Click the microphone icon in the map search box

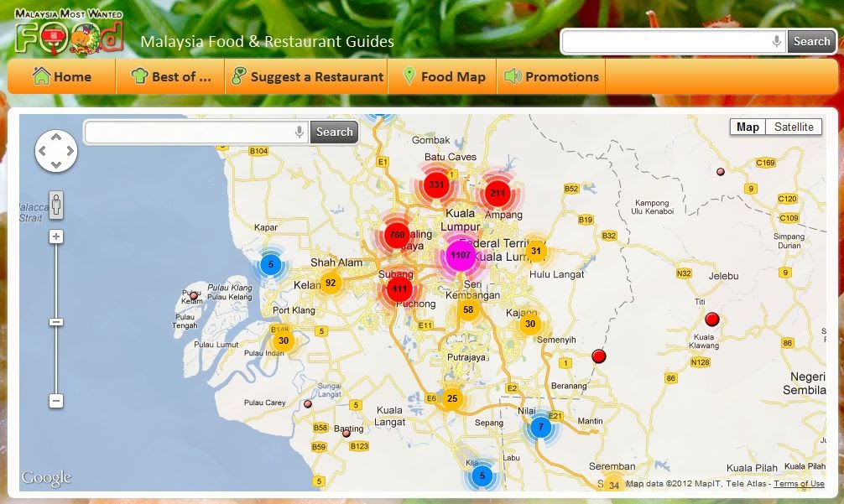click(299, 132)
